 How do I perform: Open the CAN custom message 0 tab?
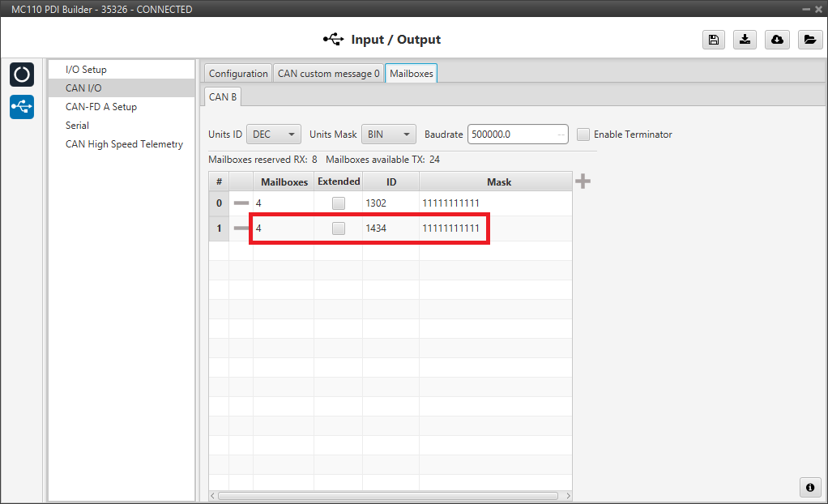[328, 74]
